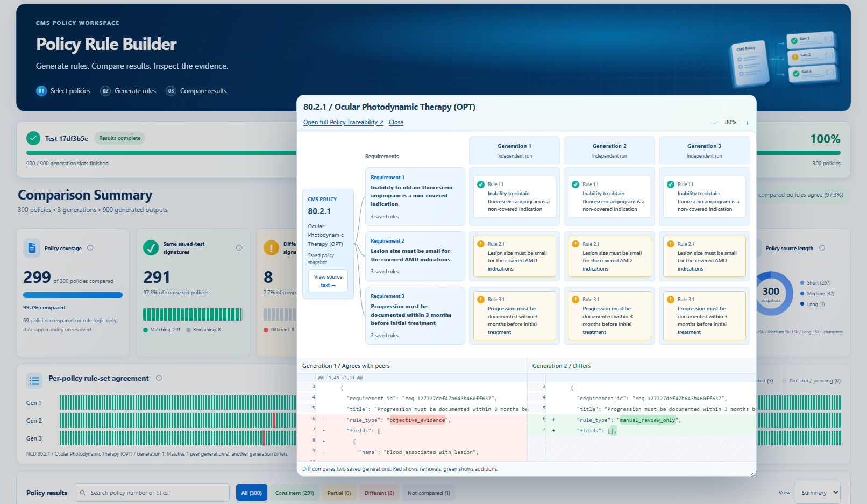The width and height of the screenshot is (867, 504).
Task: Click the Generation 1 Rule 3.1 warning icon
Action: pos(481,300)
